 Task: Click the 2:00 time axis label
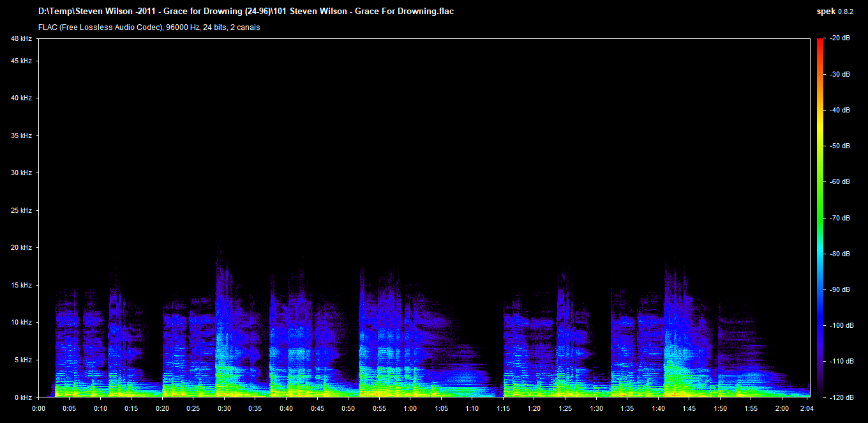pos(782,408)
